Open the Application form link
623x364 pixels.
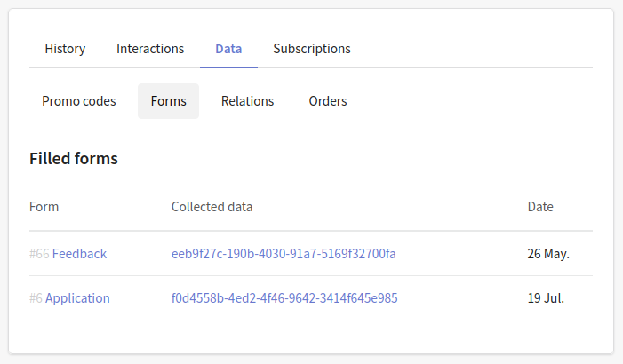point(77,298)
